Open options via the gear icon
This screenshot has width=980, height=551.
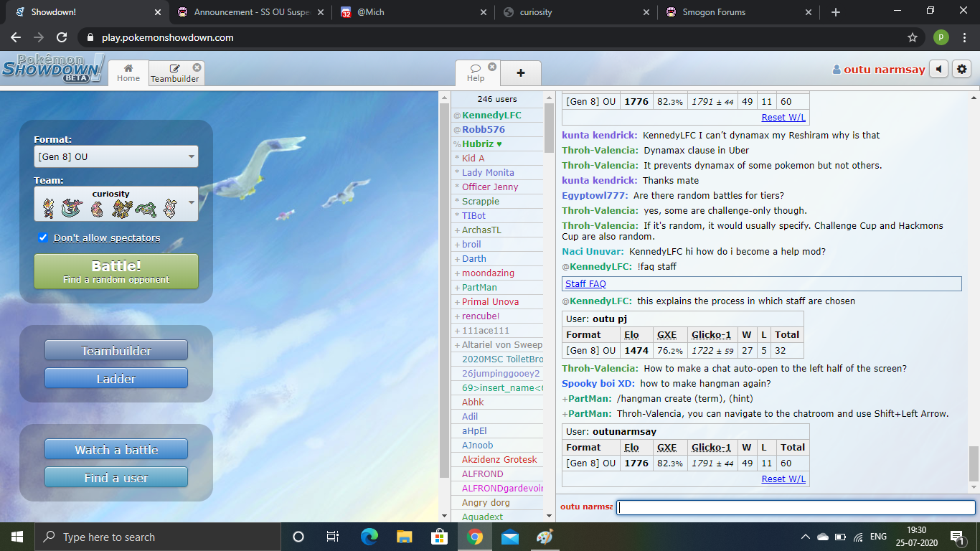tap(962, 70)
